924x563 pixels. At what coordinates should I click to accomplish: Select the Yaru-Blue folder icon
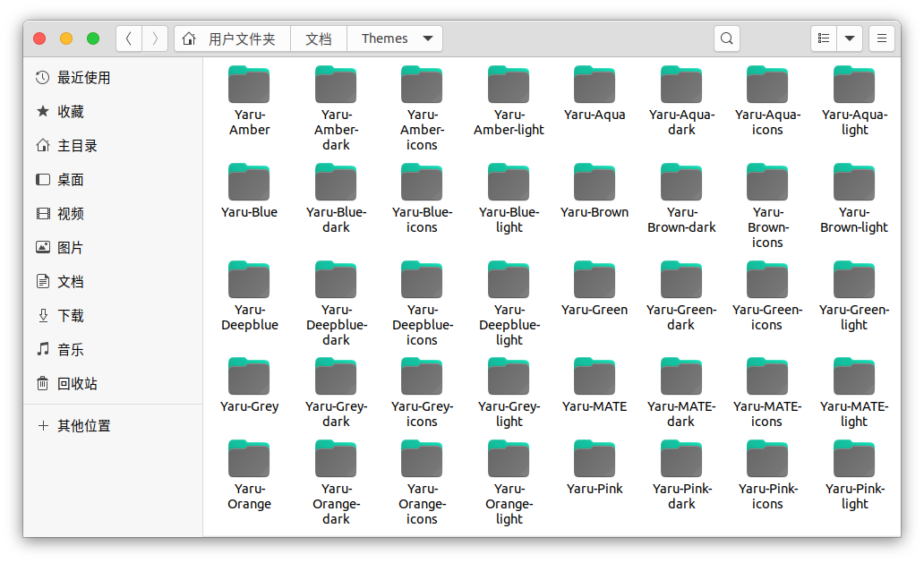point(249,182)
